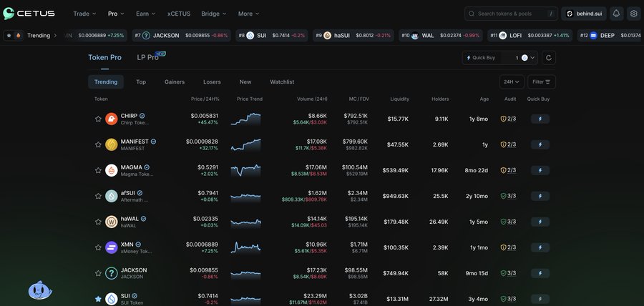The height and width of the screenshot is (306, 644).
Task: Open the notifications bell
Action: tap(616, 14)
